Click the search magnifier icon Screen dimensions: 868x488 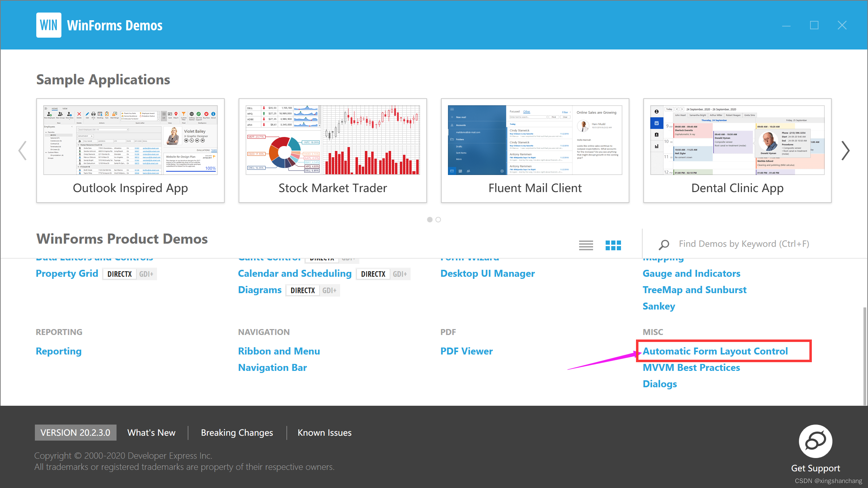tap(664, 244)
